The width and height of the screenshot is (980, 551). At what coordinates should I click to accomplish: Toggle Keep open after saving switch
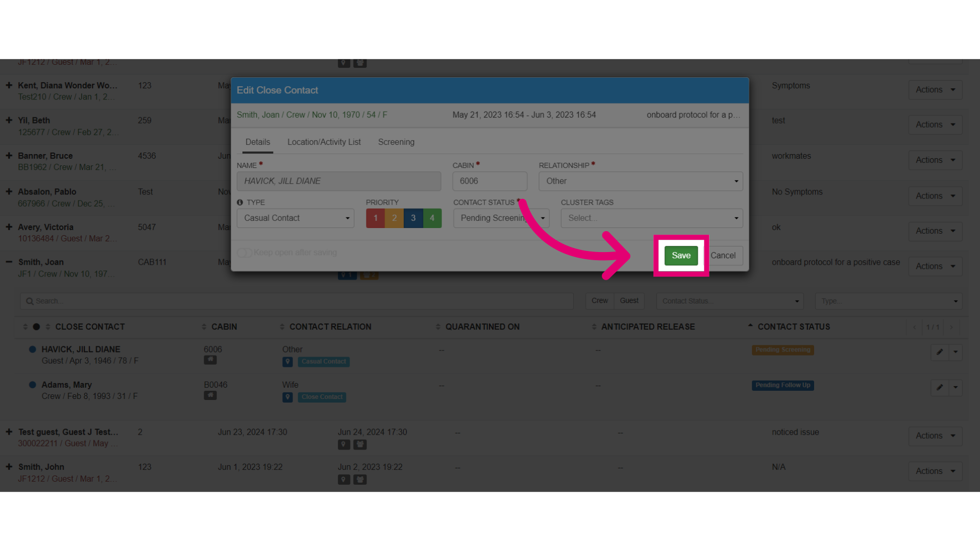[244, 253]
